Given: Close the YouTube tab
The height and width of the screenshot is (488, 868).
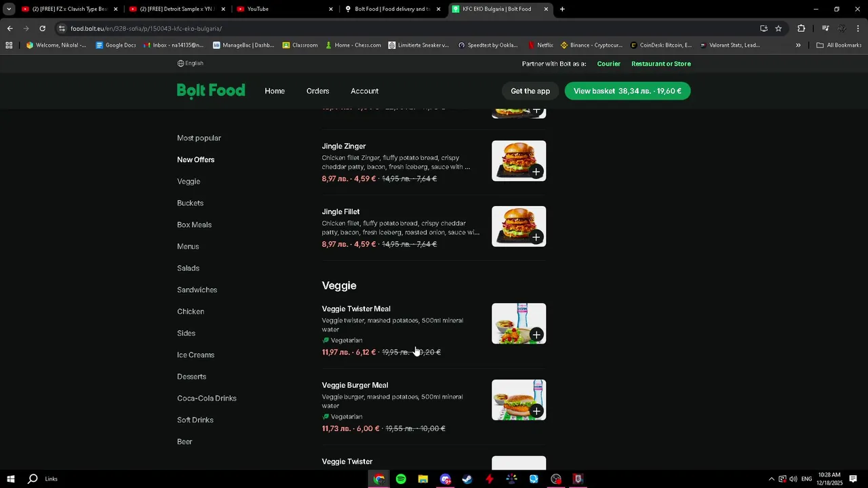Looking at the screenshot, I should coord(331,9).
